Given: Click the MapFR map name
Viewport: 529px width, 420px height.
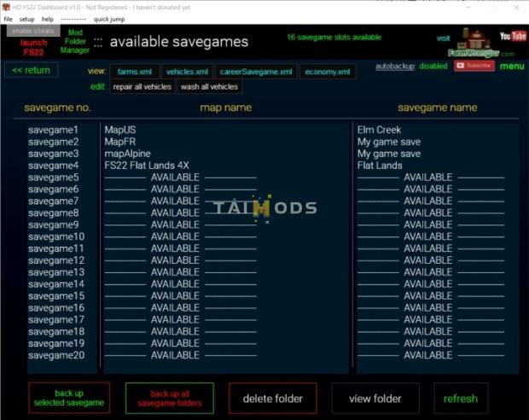Looking at the screenshot, I should click(x=120, y=142).
